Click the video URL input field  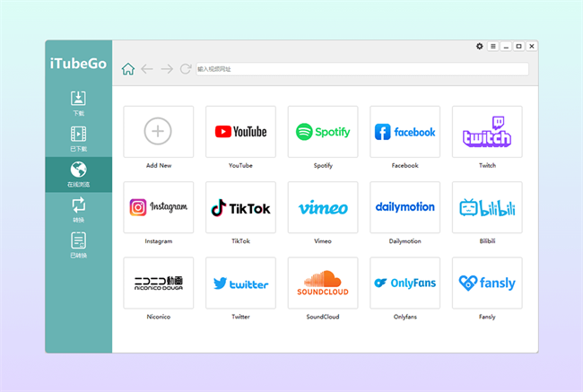tap(362, 69)
